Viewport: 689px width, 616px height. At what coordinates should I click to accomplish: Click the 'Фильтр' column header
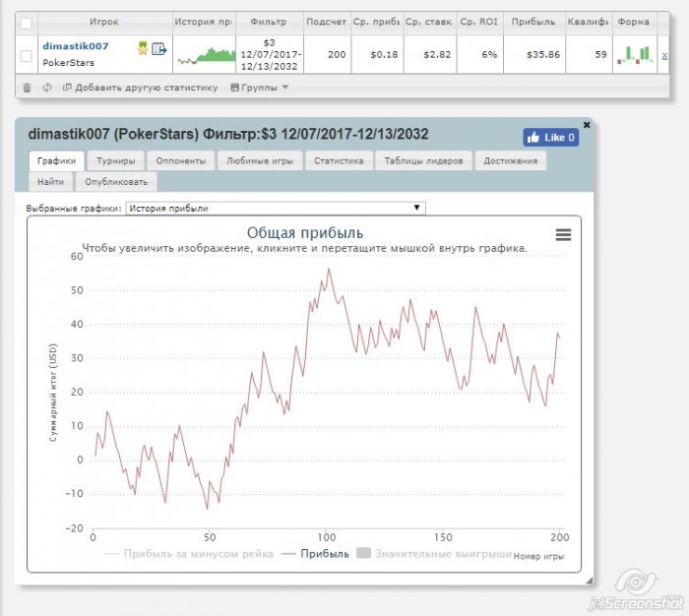(x=269, y=22)
